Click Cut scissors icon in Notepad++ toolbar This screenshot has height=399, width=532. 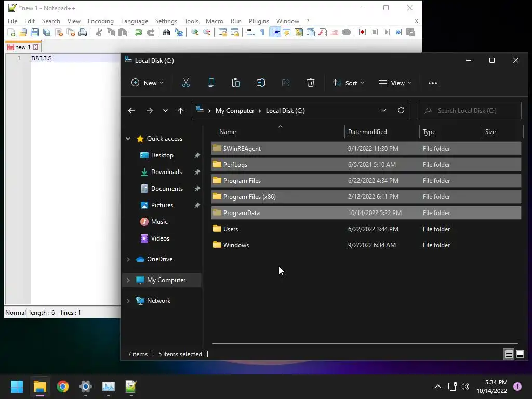click(x=99, y=32)
